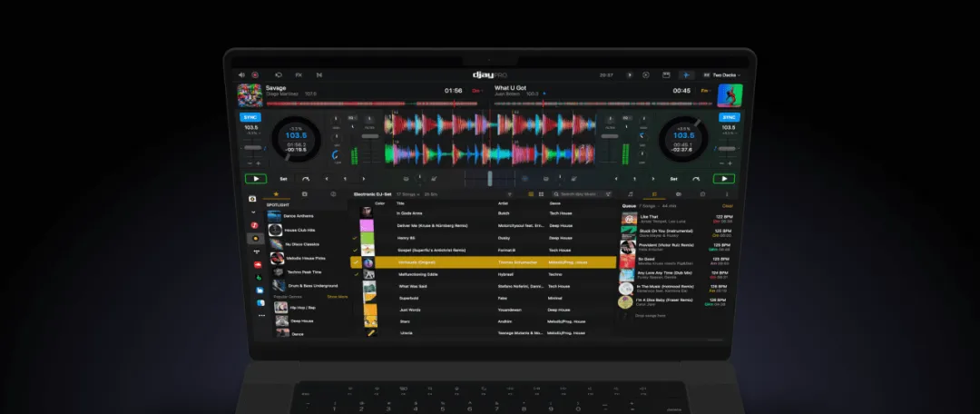Open left deck key Dm dropdown
980x414 pixels.
[477, 91]
